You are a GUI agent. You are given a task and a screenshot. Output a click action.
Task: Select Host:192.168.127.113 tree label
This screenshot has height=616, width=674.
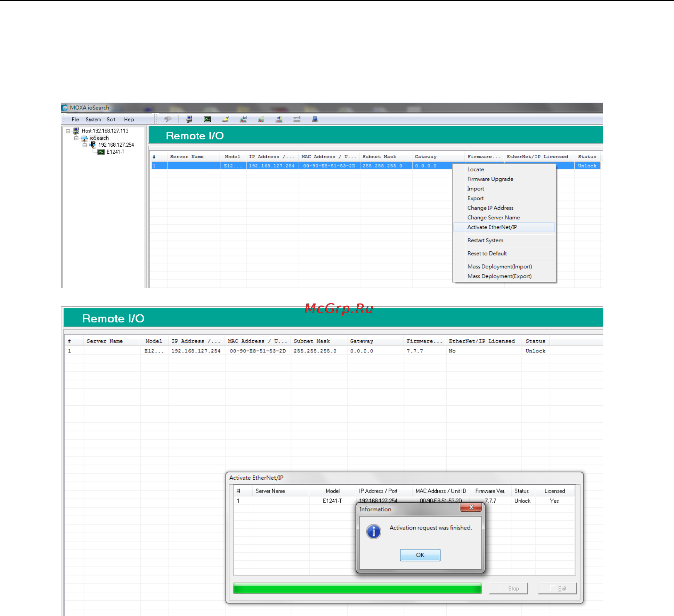(105, 131)
